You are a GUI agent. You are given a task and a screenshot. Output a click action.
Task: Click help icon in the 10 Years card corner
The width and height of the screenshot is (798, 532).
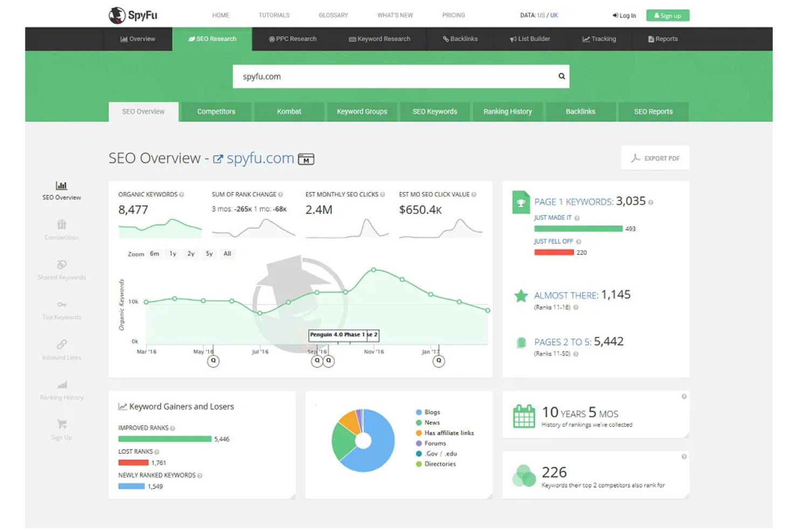tap(684, 396)
